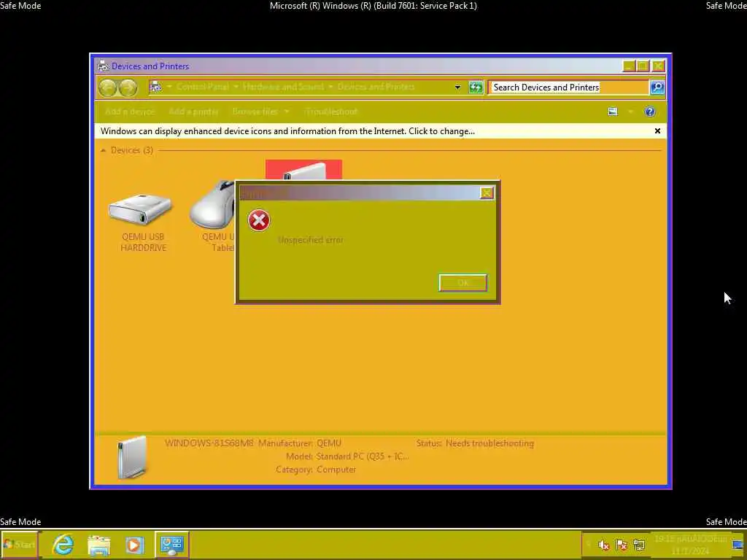Open dropdown after Hardware and Sound breadcrumb
Viewport: 747px width, 560px height.
(x=330, y=87)
